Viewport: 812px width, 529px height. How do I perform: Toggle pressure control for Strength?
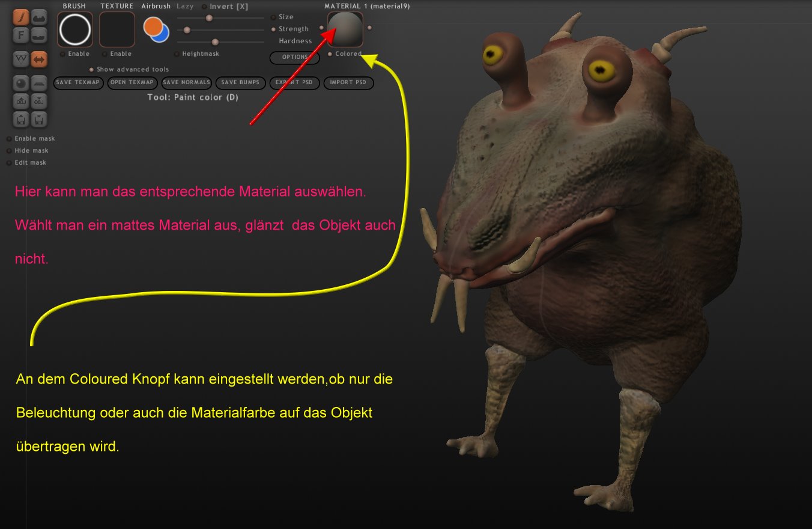click(273, 29)
